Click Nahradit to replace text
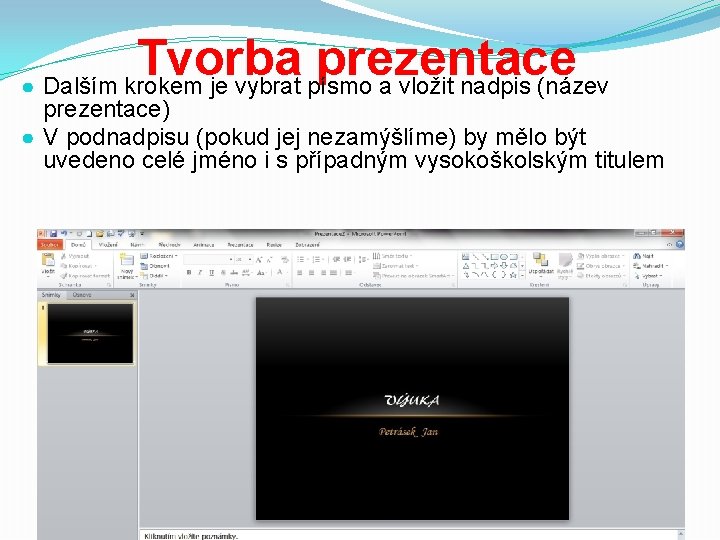Viewport: 720px width, 540px height. 650,266
